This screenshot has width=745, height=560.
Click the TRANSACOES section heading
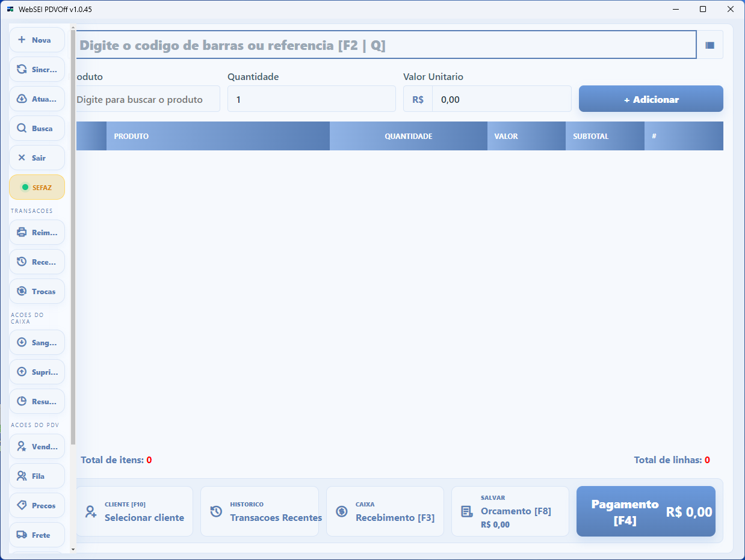coord(32,211)
